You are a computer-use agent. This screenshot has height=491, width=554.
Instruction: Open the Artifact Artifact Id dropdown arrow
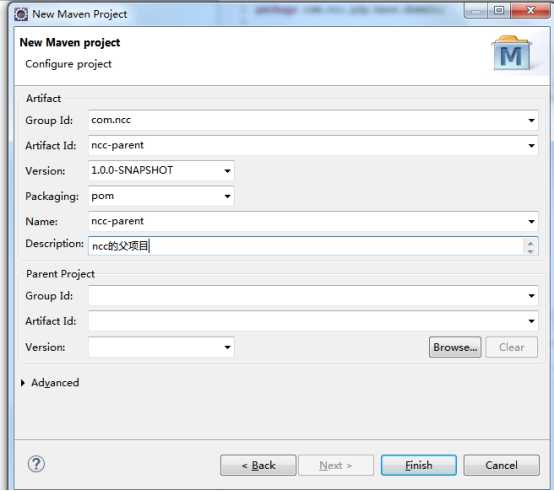(531, 146)
